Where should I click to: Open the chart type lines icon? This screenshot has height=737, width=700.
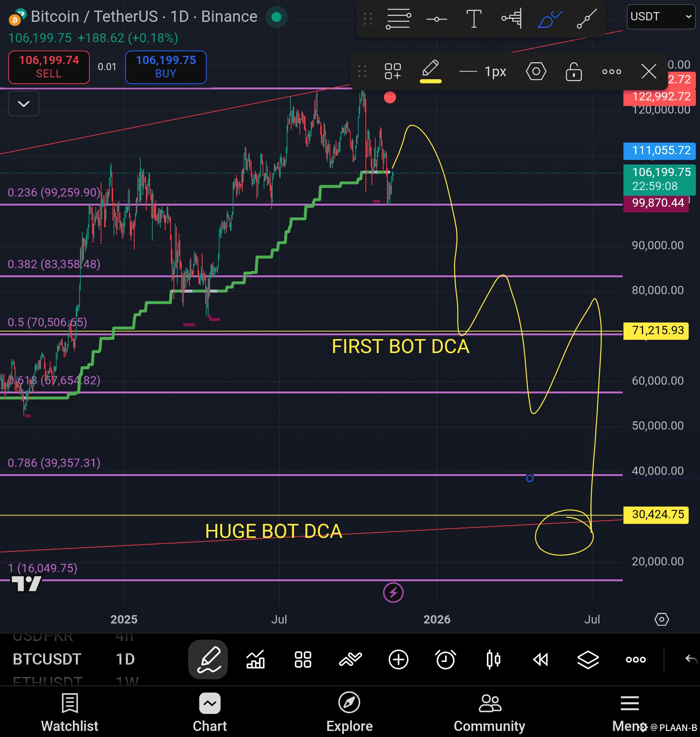point(350,659)
